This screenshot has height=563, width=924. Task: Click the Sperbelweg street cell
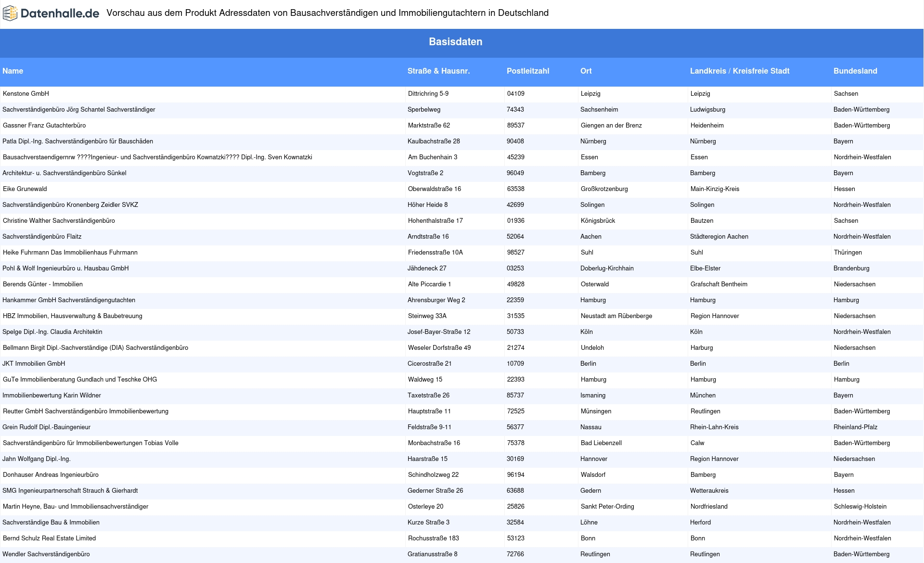tap(424, 109)
